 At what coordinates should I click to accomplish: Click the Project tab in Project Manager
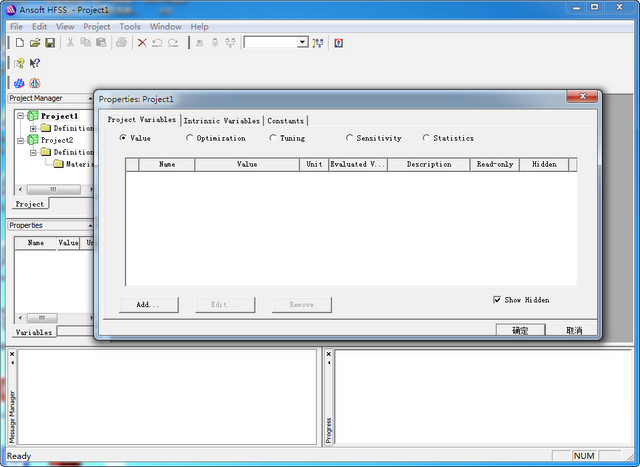click(30, 204)
